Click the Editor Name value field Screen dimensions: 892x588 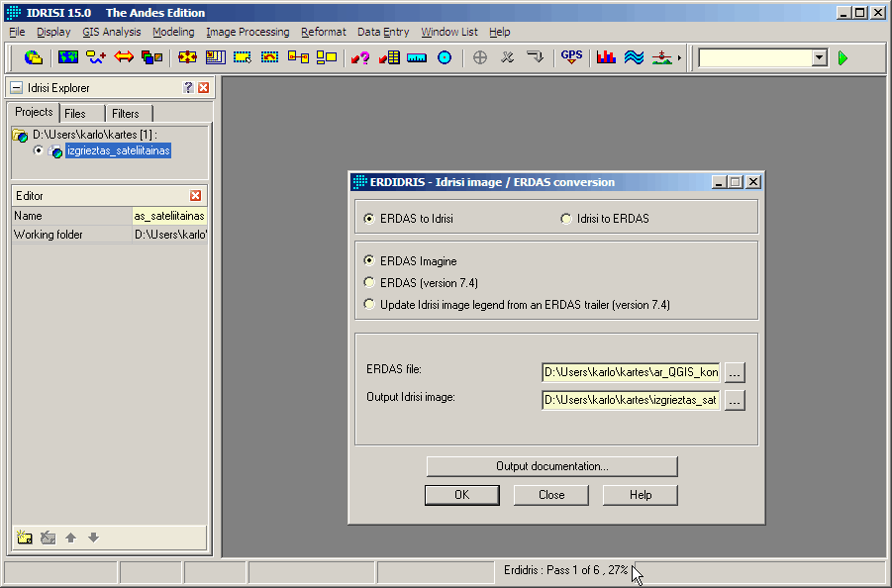click(169, 216)
